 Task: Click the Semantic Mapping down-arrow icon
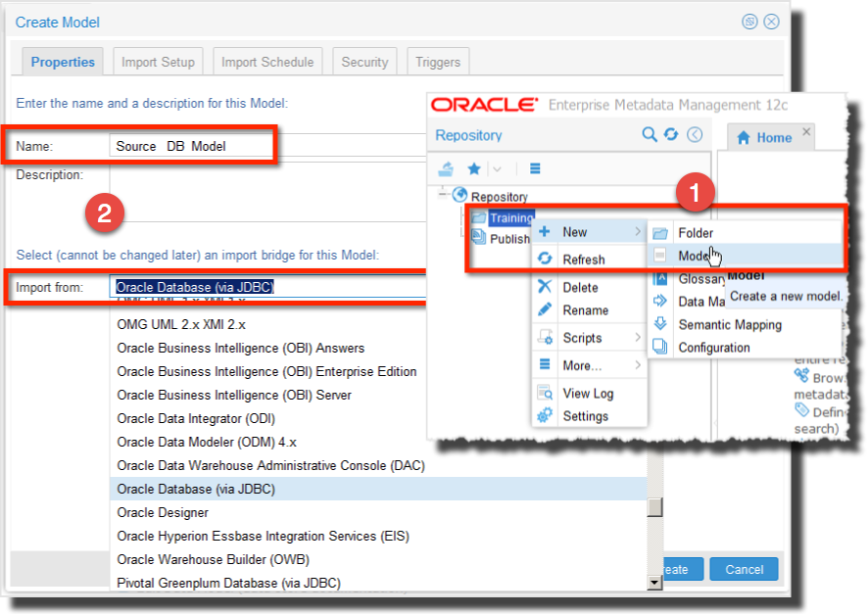(x=660, y=323)
